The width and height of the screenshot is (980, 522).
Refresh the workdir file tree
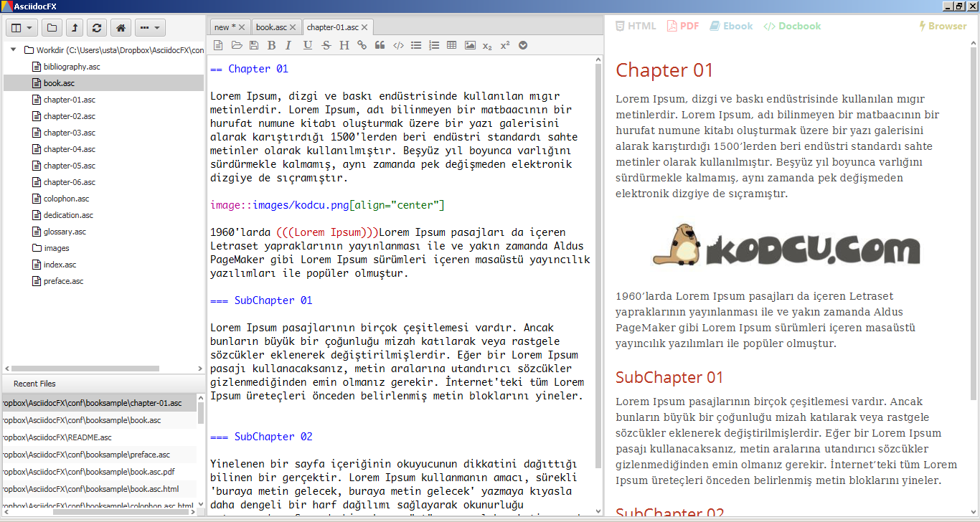click(97, 28)
